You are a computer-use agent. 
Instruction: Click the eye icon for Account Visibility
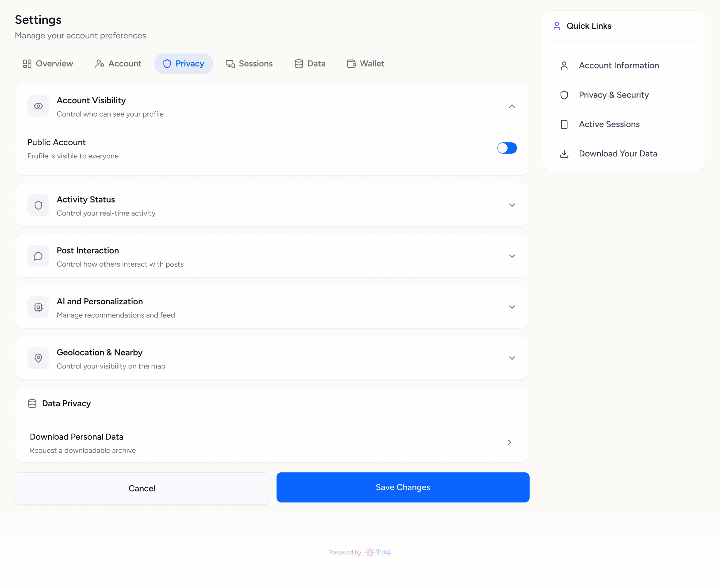38,106
